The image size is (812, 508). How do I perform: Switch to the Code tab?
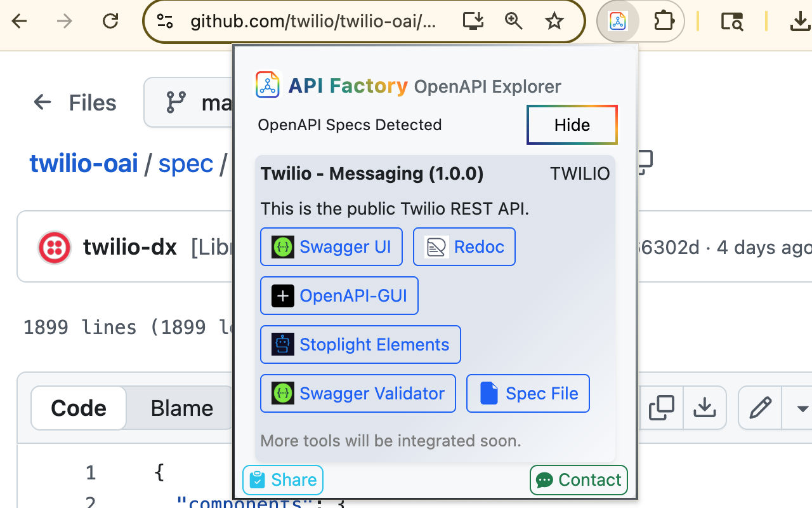[x=79, y=408]
